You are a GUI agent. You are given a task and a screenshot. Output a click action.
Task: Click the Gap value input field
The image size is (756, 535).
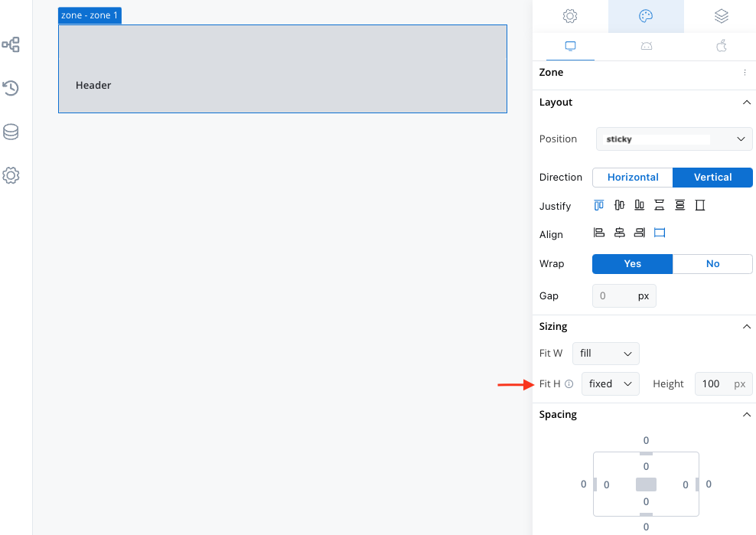[624, 295]
